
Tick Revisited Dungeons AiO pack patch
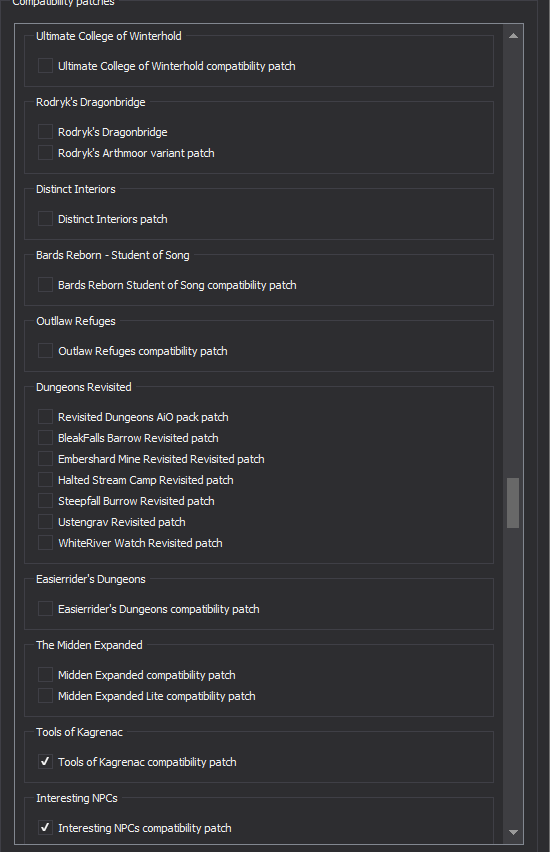click(45, 417)
